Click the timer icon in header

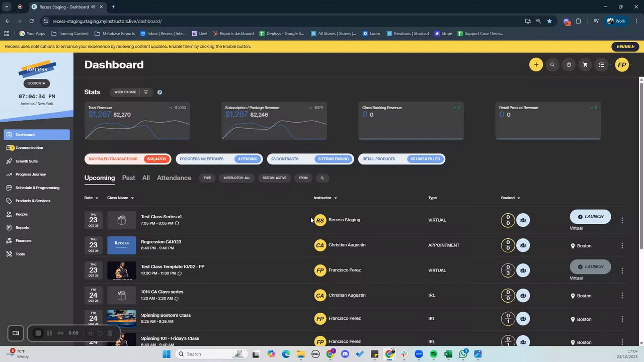[x=569, y=65]
